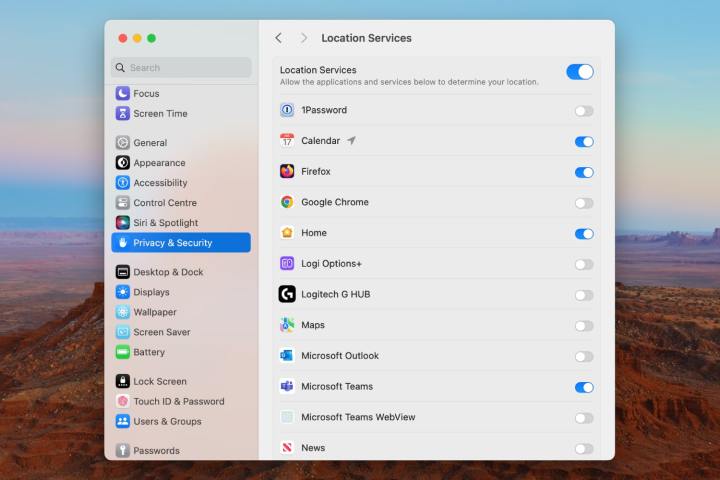Viewport: 720px width, 480px height.
Task: Click the Battery icon in sidebar
Action: click(x=123, y=352)
